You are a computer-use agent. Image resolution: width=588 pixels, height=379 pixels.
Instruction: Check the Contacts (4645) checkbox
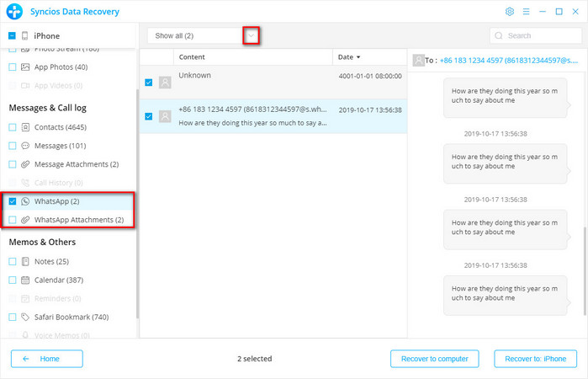pos(13,127)
